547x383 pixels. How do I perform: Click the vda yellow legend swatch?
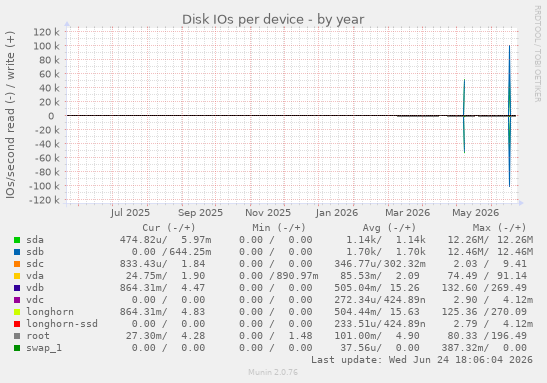[17, 276]
